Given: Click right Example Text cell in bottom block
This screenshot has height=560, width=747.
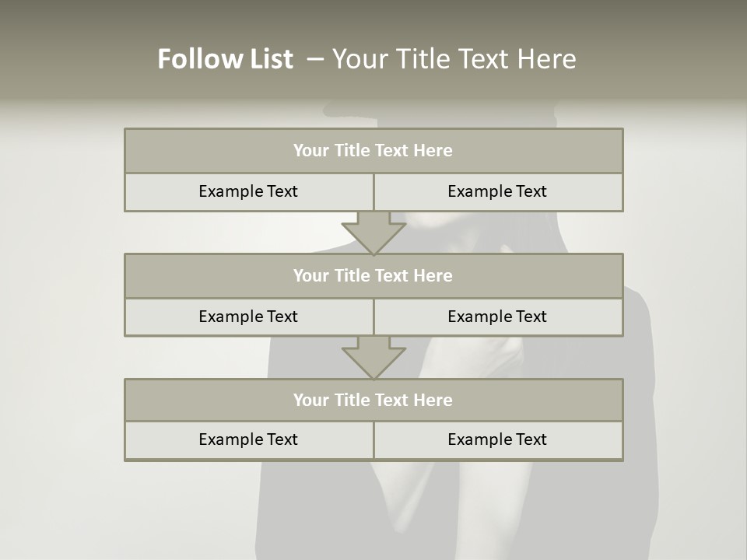Looking at the screenshot, I should [498, 439].
